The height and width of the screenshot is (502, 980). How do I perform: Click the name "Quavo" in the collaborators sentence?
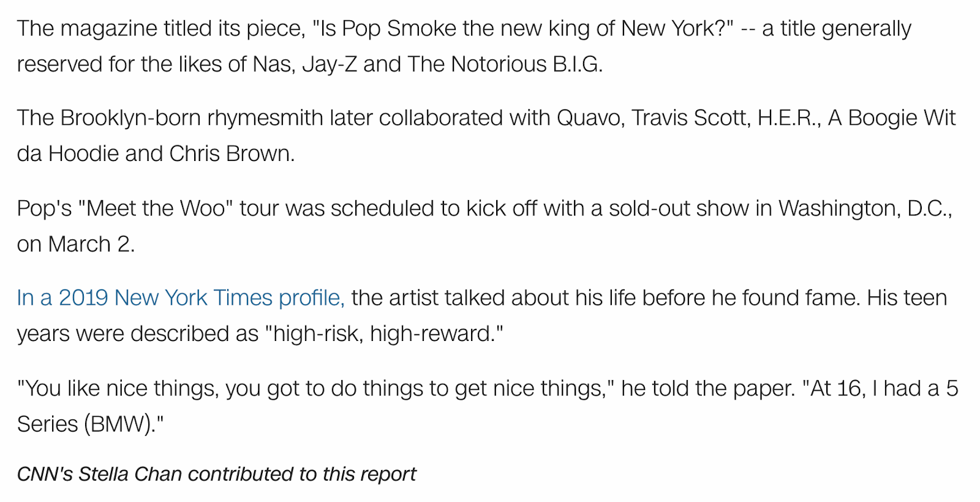[x=590, y=118]
